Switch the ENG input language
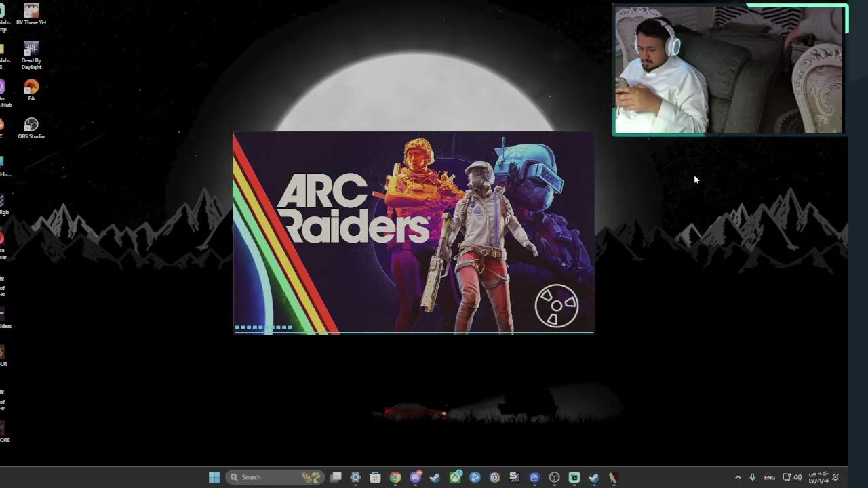This screenshot has height=488, width=868. click(x=770, y=477)
